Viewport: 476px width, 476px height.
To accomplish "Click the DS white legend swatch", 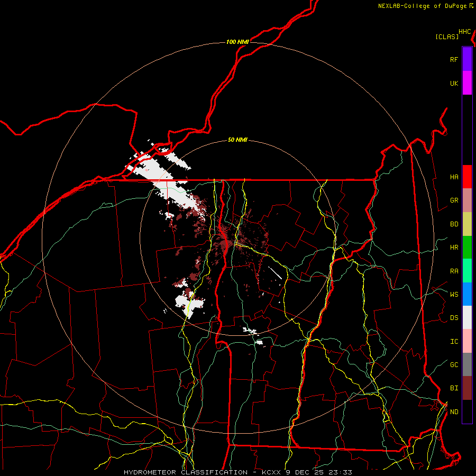I will click(x=467, y=317).
